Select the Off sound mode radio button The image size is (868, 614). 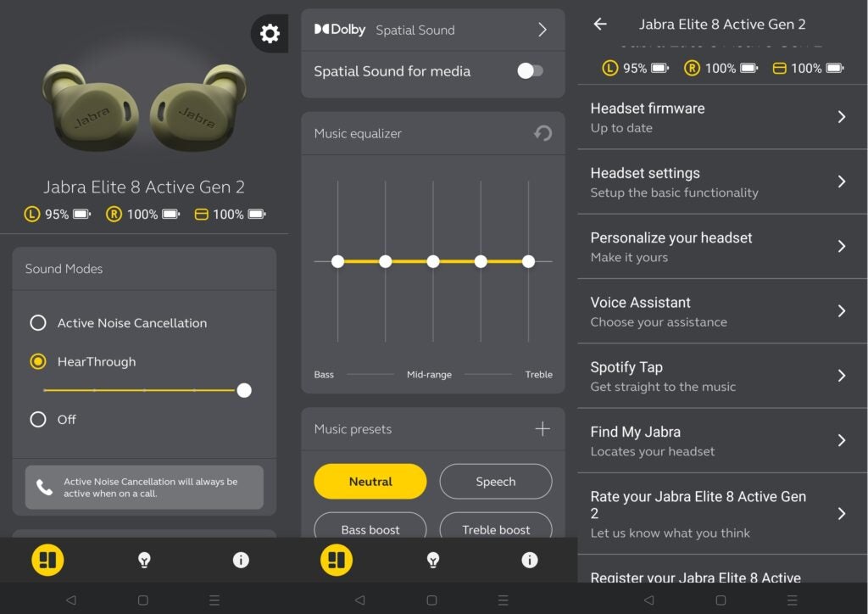(38, 419)
